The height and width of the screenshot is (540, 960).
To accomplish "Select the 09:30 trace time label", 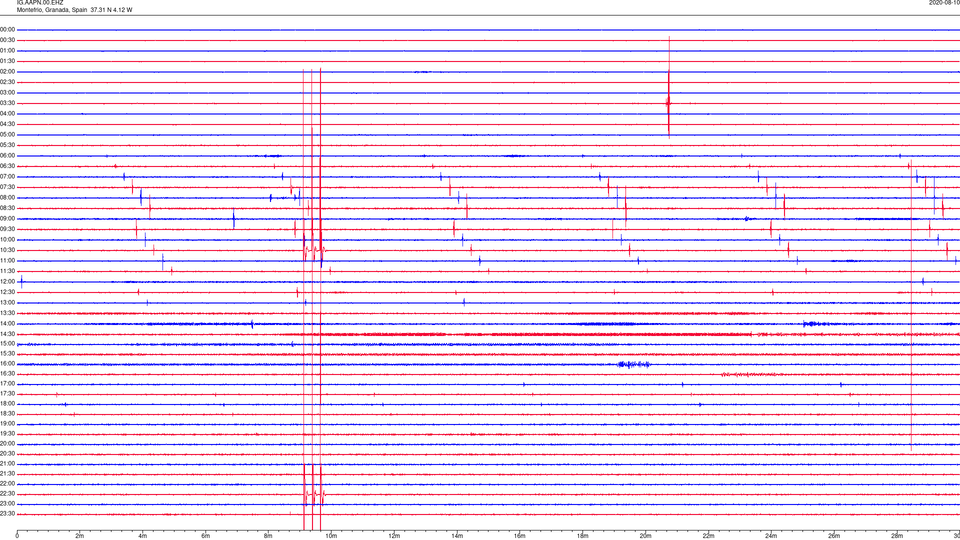I will click(x=7, y=229).
